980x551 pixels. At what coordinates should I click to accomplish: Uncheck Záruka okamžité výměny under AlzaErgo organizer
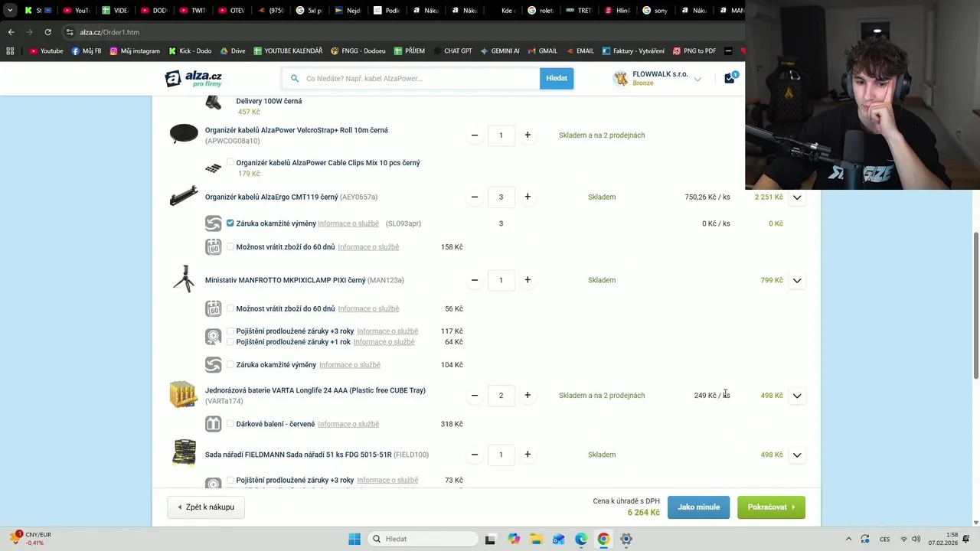pyautogui.click(x=230, y=223)
